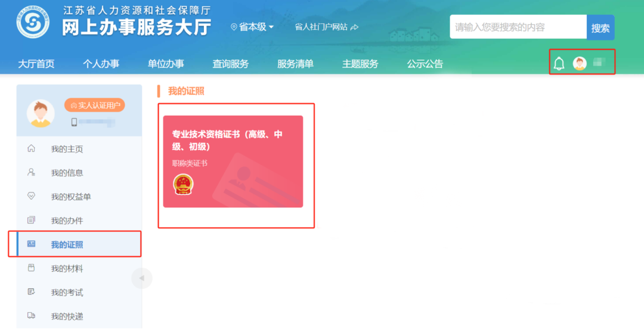644x329 pixels.
Task: Click the document icon beside 我的办件
Action: click(x=31, y=220)
